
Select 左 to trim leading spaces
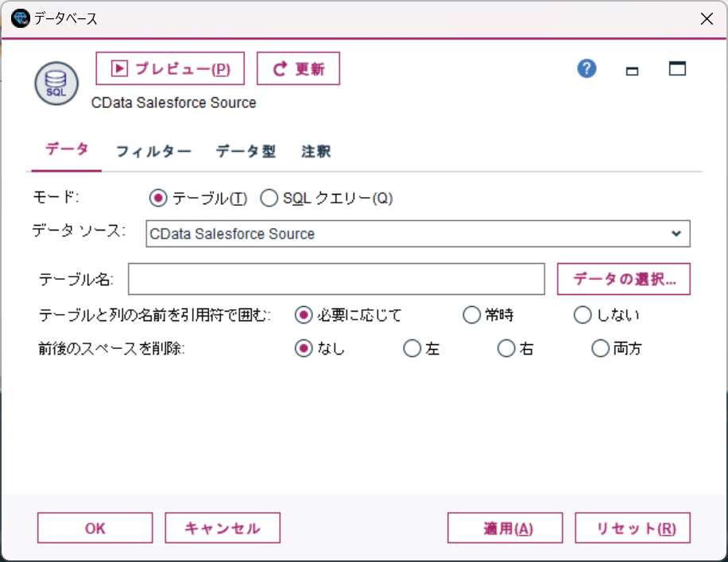(412, 348)
